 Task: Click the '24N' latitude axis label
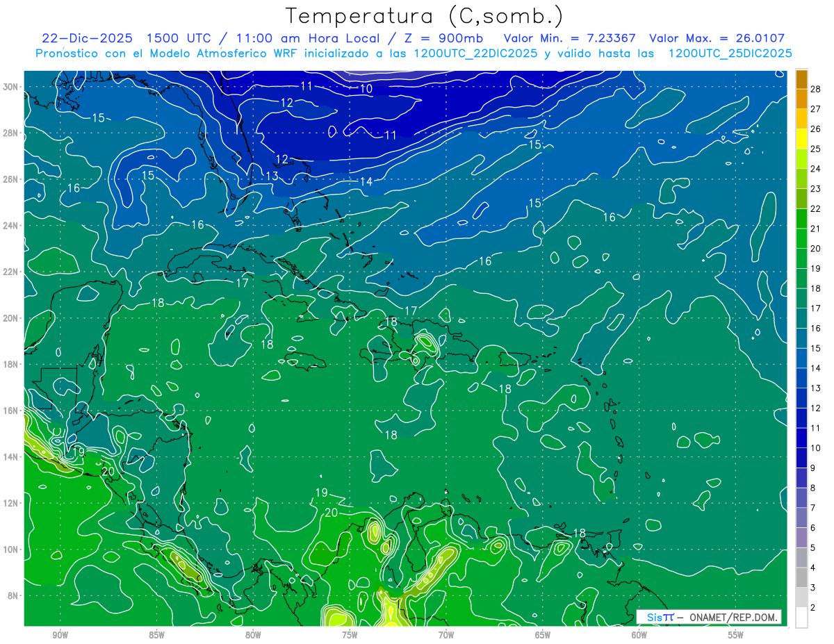pos(11,226)
